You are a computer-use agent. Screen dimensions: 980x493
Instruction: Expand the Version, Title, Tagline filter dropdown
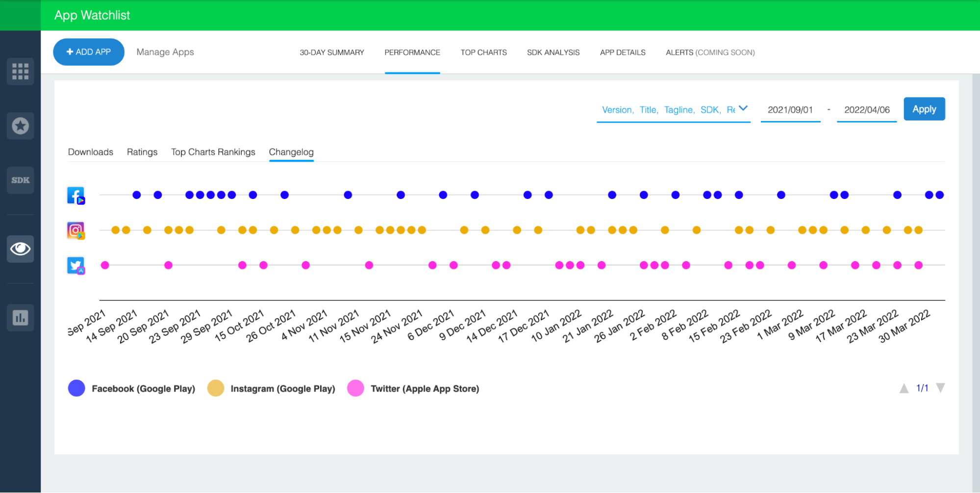pyautogui.click(x=674, y=110)
